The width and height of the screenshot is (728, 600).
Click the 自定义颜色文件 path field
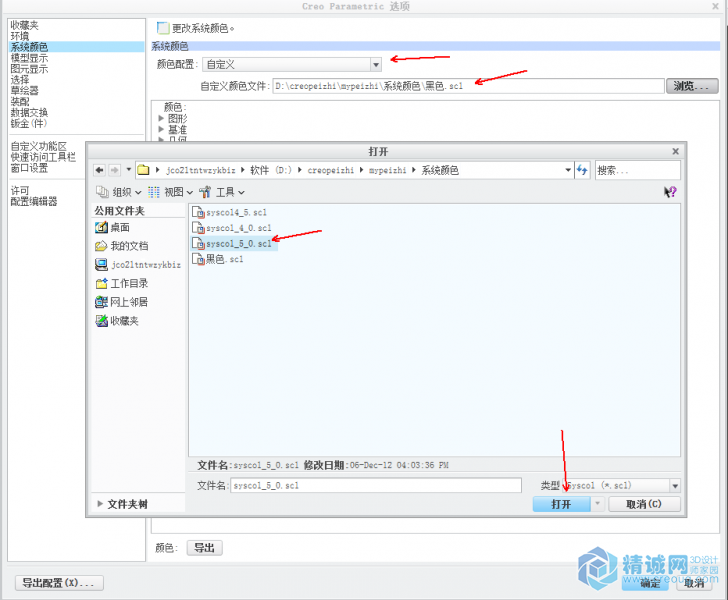coord(468,85)
